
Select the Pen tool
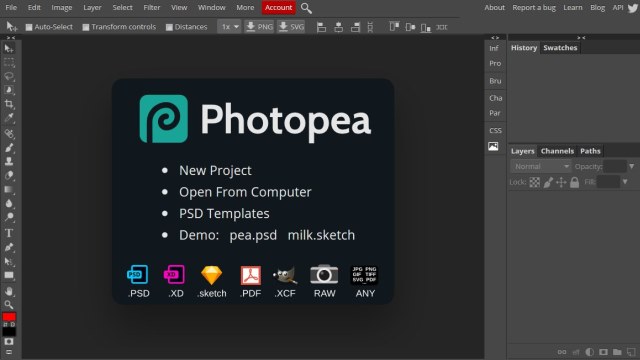(x=9, y=247)
